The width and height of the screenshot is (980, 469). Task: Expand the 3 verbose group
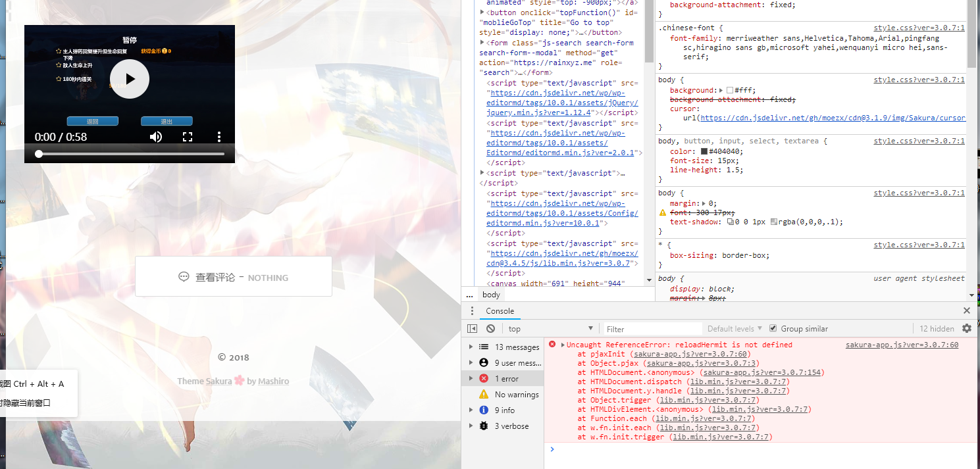click(x=471, y=426)
